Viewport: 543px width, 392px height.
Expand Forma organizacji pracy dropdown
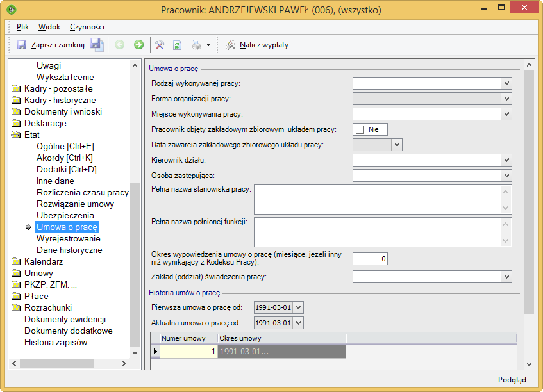pos(506,99)
